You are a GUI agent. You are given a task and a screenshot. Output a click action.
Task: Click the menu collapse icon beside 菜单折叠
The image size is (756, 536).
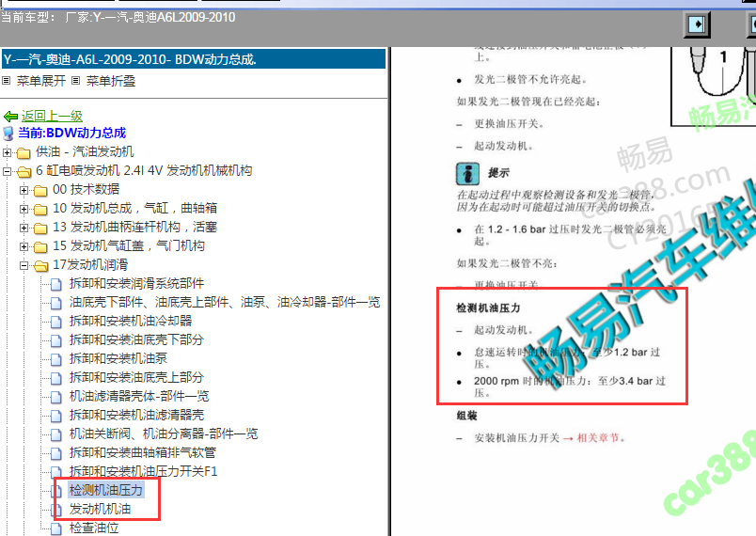(x=76, y=81)
